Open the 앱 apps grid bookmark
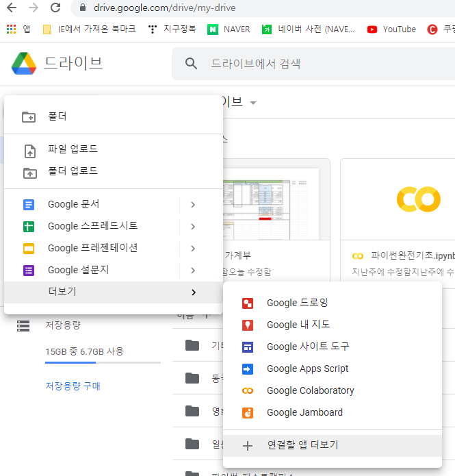The height and width of the screenshot is (476, 455). pyautogui.click(x=18, y=29)
